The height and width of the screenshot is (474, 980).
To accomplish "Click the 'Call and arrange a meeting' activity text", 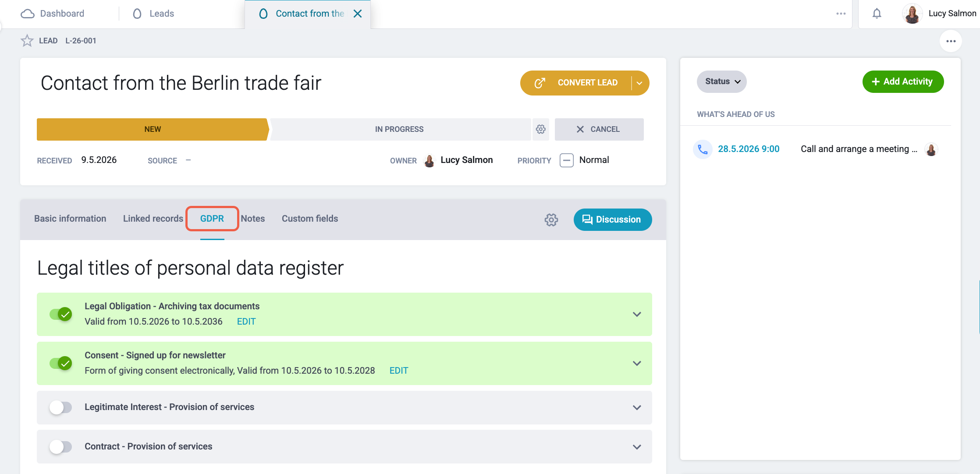I will (x=859, y=149).
